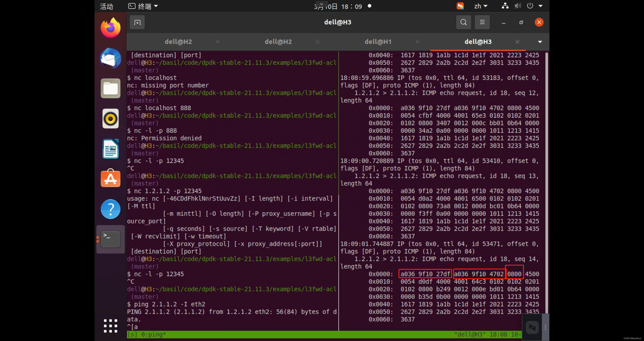Launch Thunderbird mail from the dock
Image resolution: width=644 pixels, height=341 pixels.
[x=111, y=58]
